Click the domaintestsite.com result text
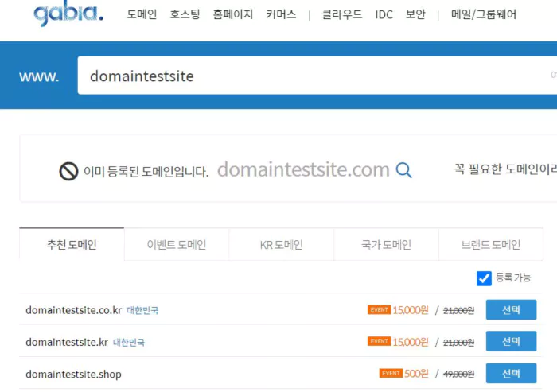557x392 pixels. pos(303,169)
